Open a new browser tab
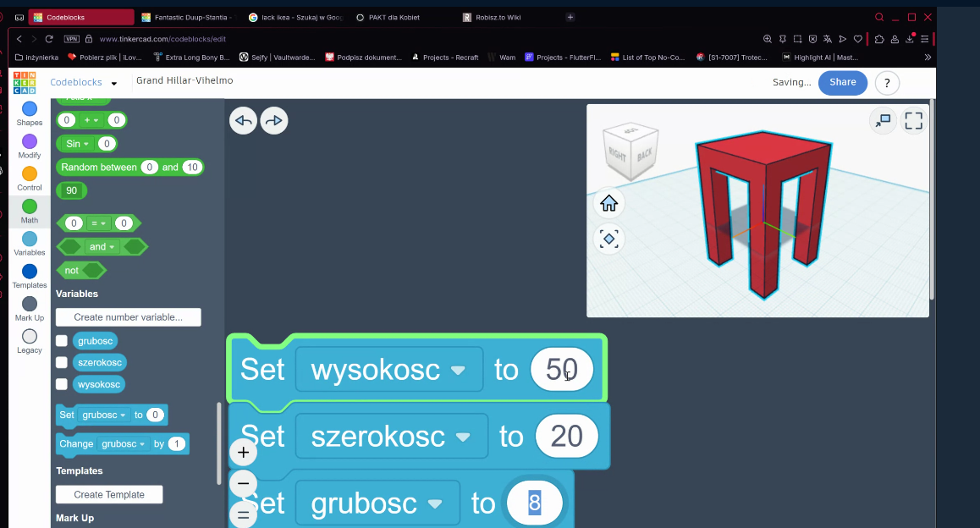The height and width of the screenshot is (528, 980). [x=570, y=18]
